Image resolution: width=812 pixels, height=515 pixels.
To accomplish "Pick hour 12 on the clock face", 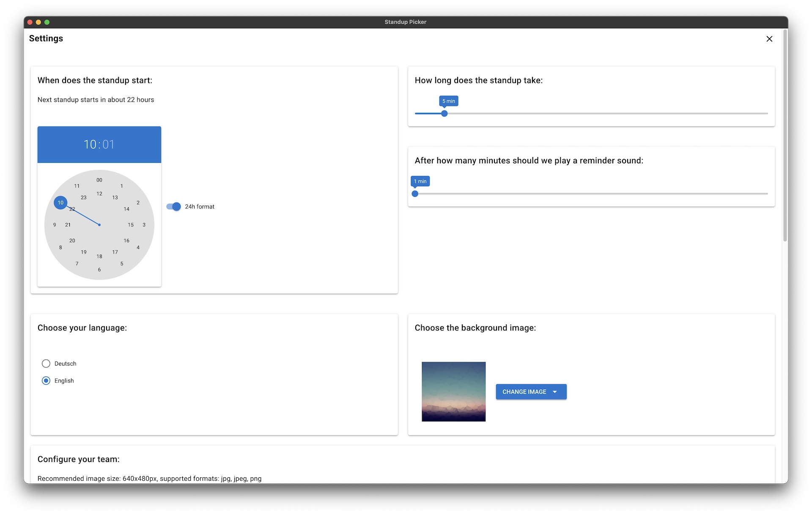I will 99,194.
